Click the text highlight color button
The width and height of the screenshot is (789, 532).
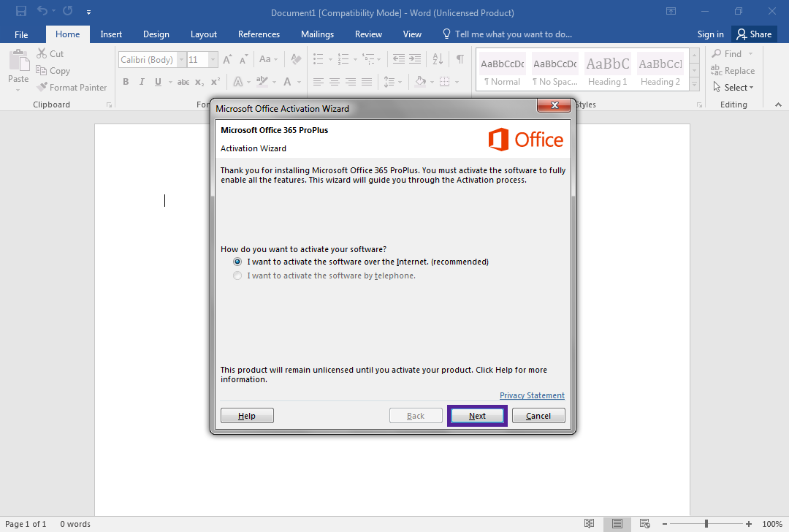tap(262, 82)
